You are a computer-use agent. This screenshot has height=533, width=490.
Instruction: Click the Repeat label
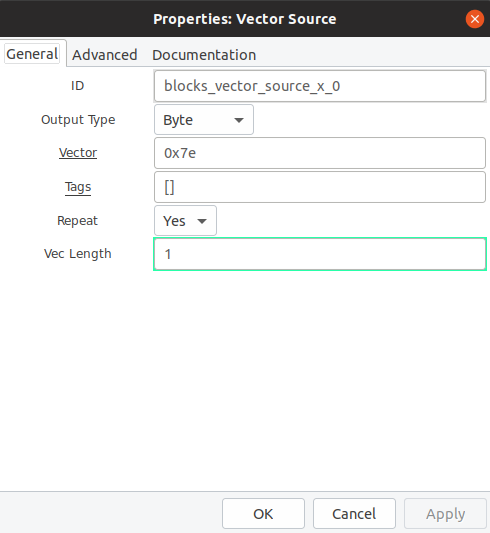point(77,221)
